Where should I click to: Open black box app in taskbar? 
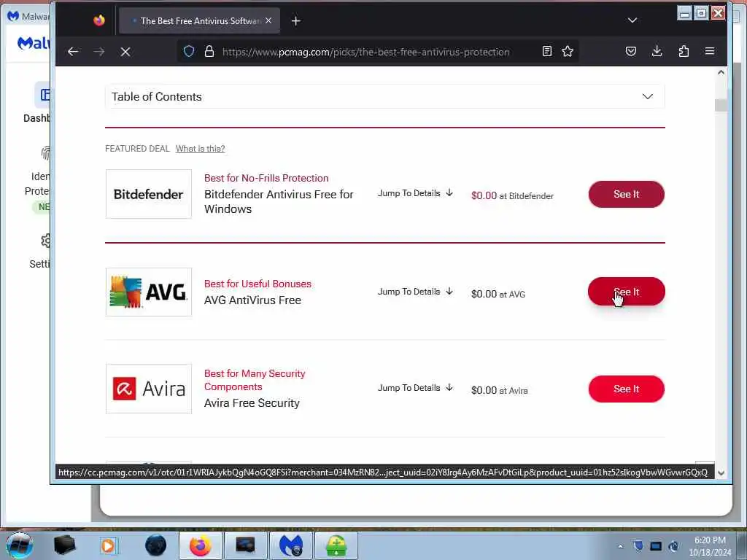64,545
